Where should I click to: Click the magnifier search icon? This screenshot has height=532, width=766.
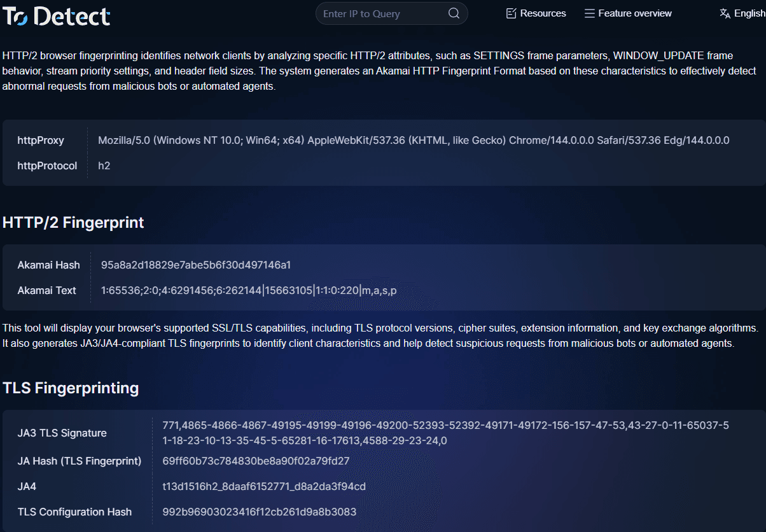(454, 13)
